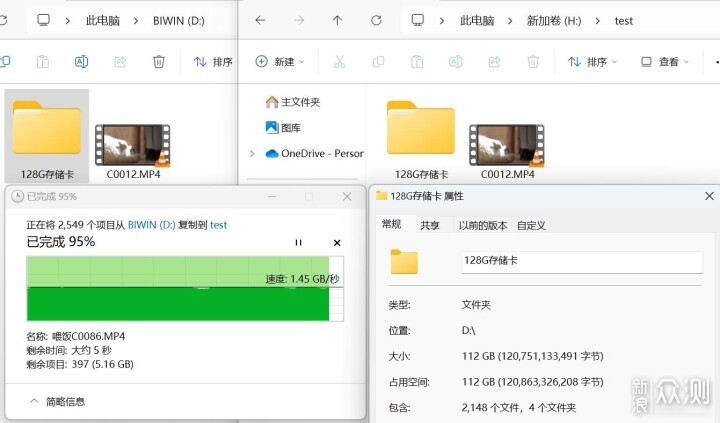Click the size value 112 GB (120,751,133,491 字节)
The image size is (720, 423).
[x=533, y=356]
